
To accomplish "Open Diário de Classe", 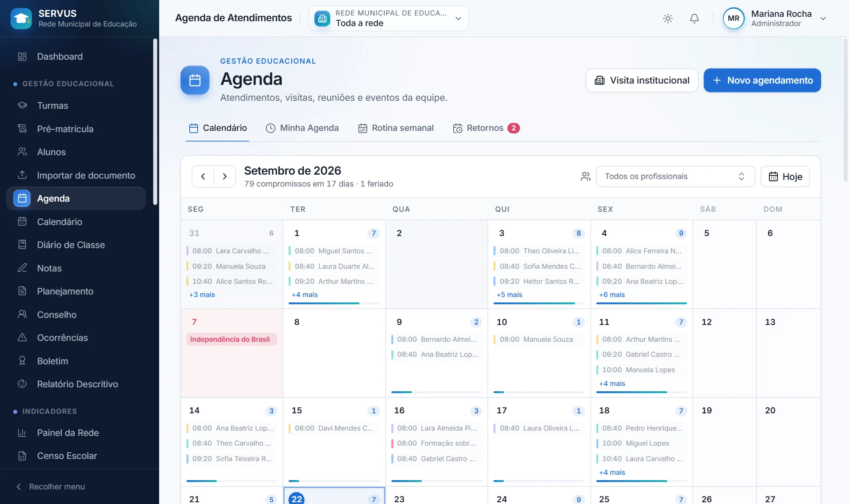I will point(76,245).
